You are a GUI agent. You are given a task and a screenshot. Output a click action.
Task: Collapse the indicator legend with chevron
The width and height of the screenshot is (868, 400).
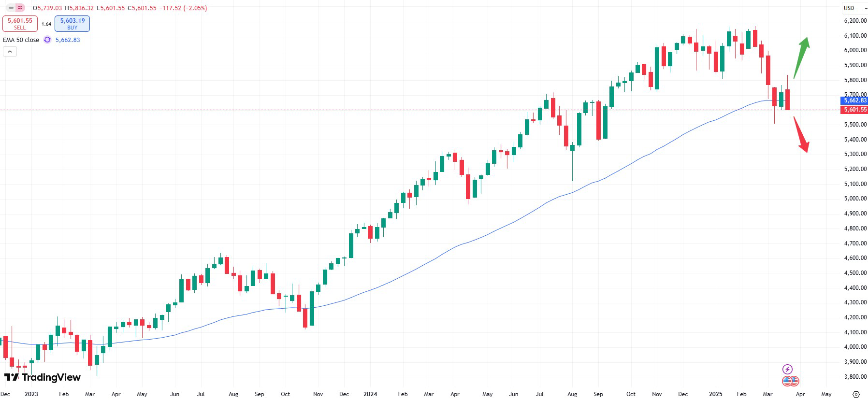point(10,51)
